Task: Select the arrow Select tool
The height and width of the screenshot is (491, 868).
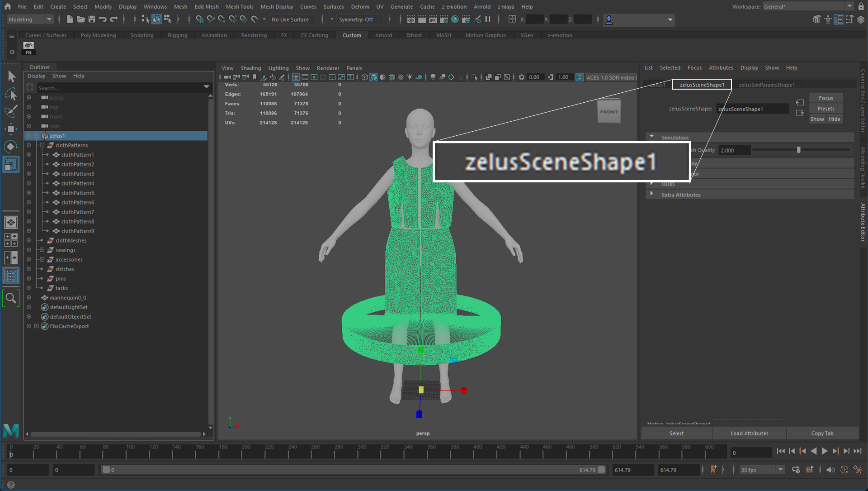Action: tap(11, 76)
